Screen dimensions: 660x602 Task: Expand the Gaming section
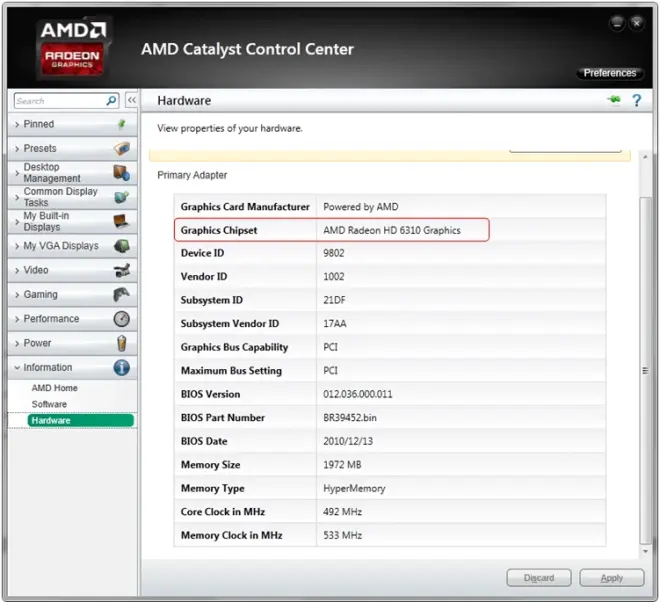click(72, 295)
